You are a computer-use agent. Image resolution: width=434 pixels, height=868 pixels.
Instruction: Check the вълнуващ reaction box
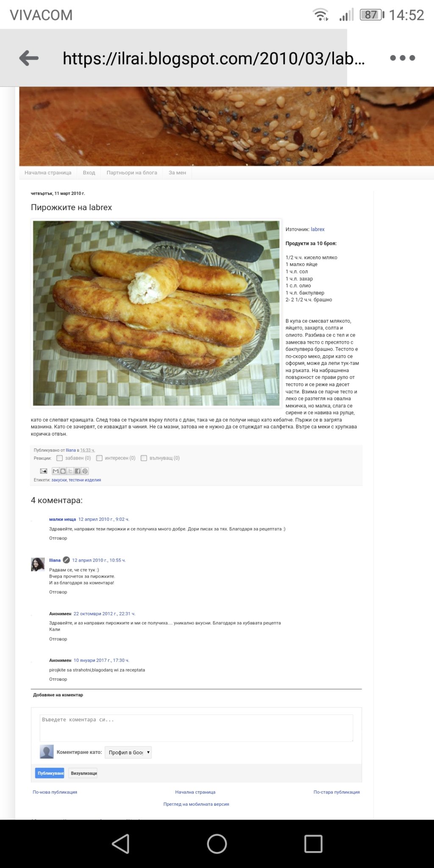click(x=144, y=458)
